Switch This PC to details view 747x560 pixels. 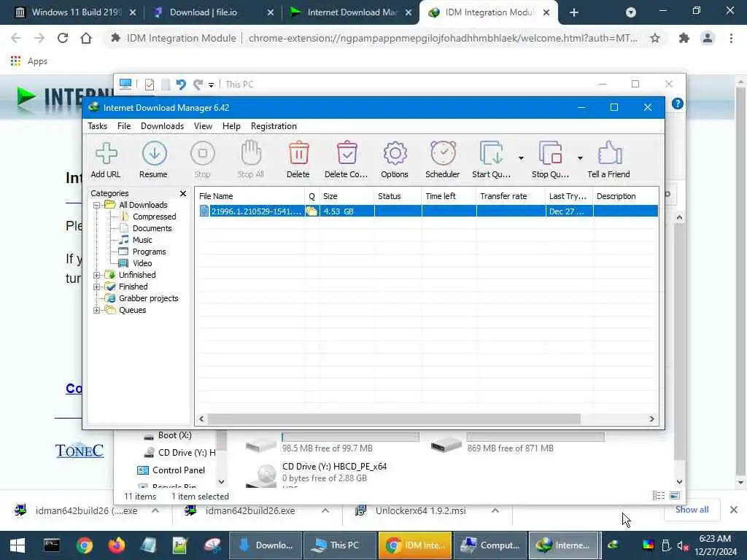(659, 496)
